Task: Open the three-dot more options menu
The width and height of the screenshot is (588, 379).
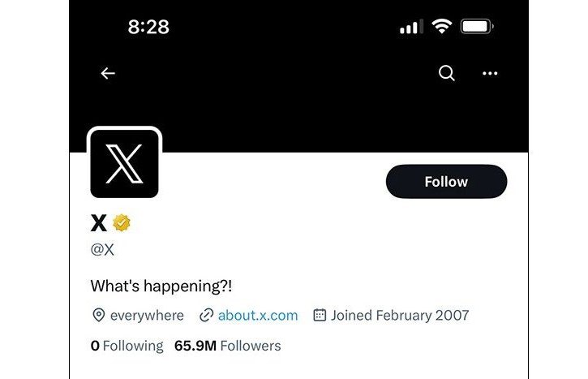Action: tap(490, 74)
